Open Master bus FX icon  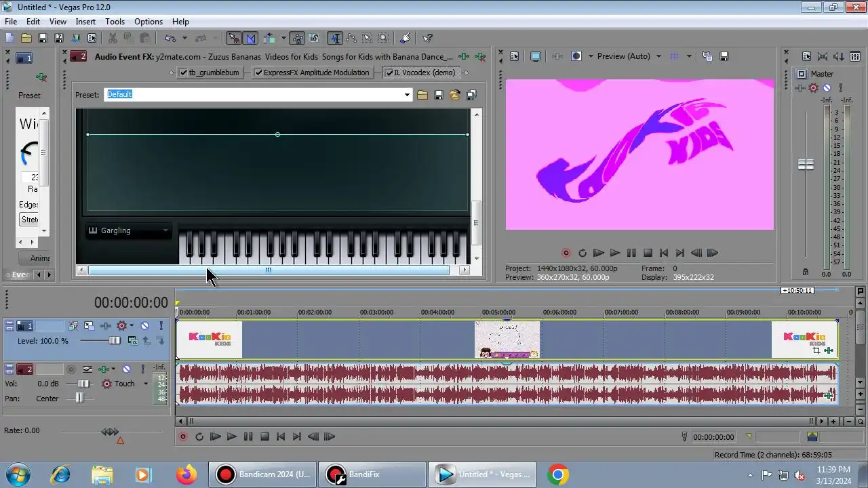pos(800,87)
